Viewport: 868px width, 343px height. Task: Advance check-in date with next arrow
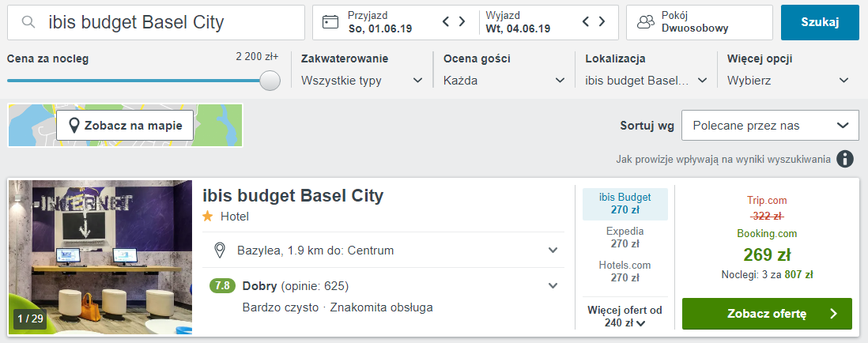462,22
